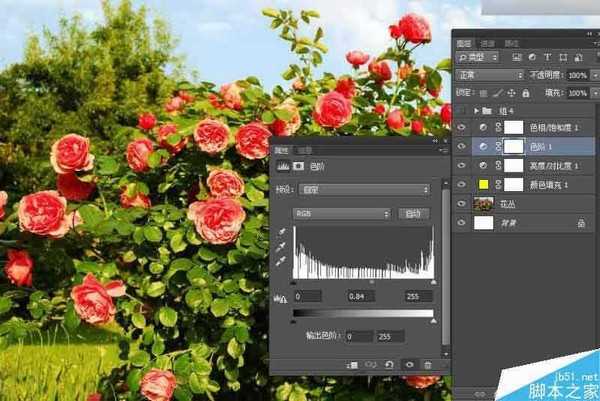Open the RGB channel dropdown

pyautogui.click(x=341, y=213)
